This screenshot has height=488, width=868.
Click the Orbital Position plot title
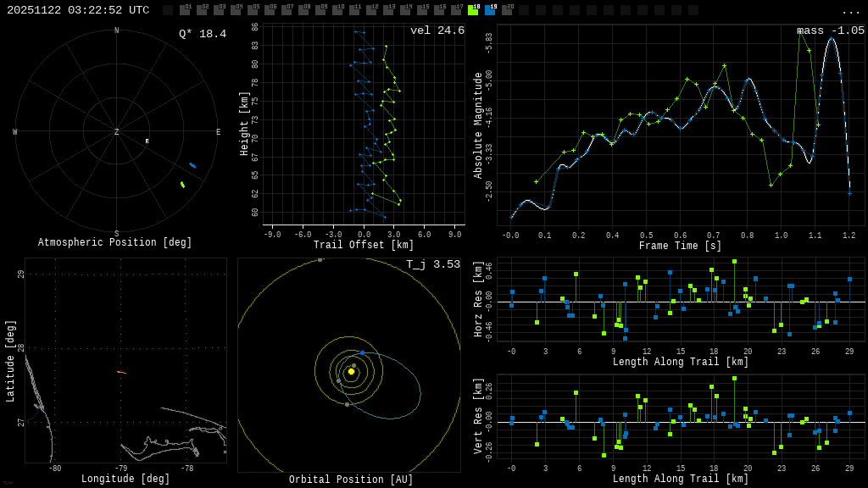pyautogui.click(x=351, y=480)
